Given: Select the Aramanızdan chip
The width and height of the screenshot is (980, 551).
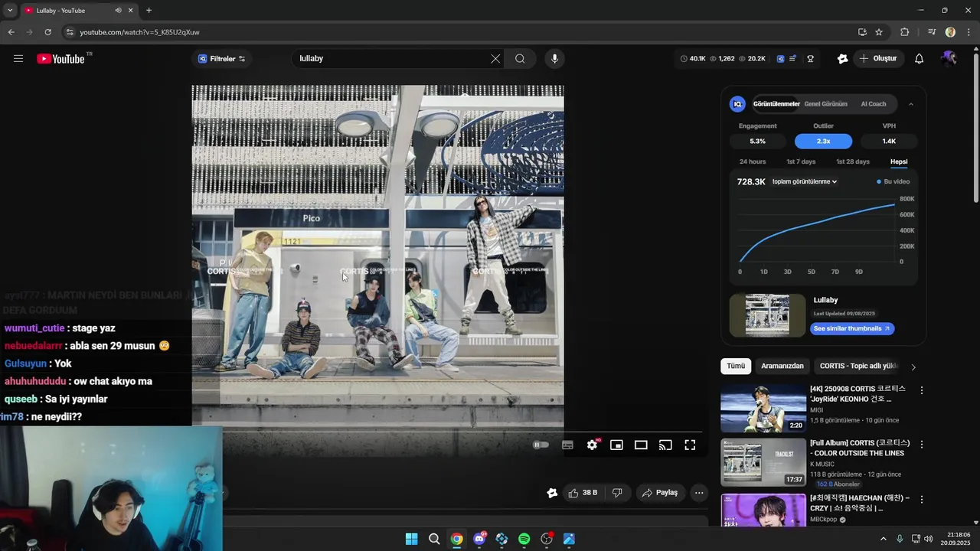Looking at the screenshot, I should pyautogui.click(x=782, y=366).
